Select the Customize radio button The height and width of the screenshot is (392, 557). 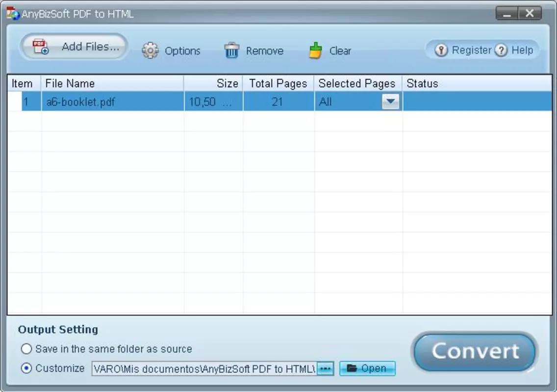[x=26, y=368]
